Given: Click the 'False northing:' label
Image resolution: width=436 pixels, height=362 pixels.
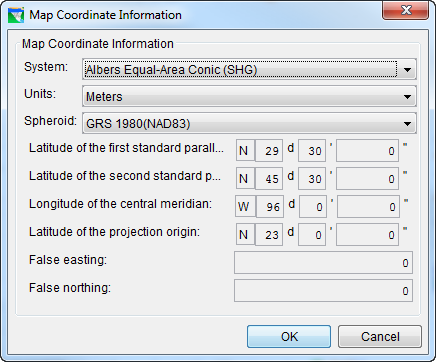Looking at the screenshot, I should tap(70, 288).
